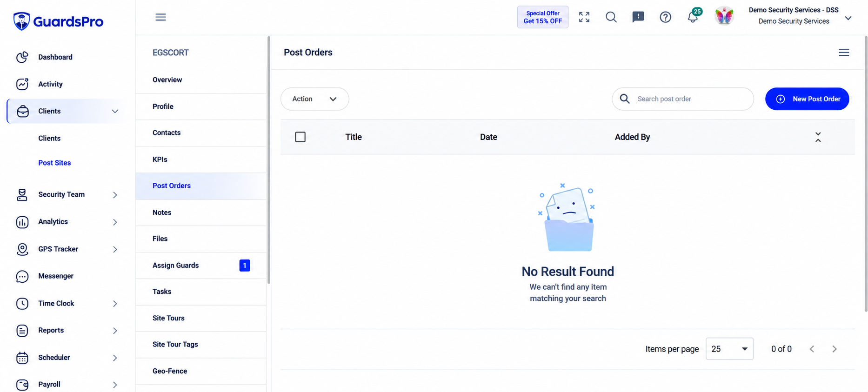Open notifications bell with 25 badge
The width and height of the screenshot is (868, 392).
(x=693, y=16)
